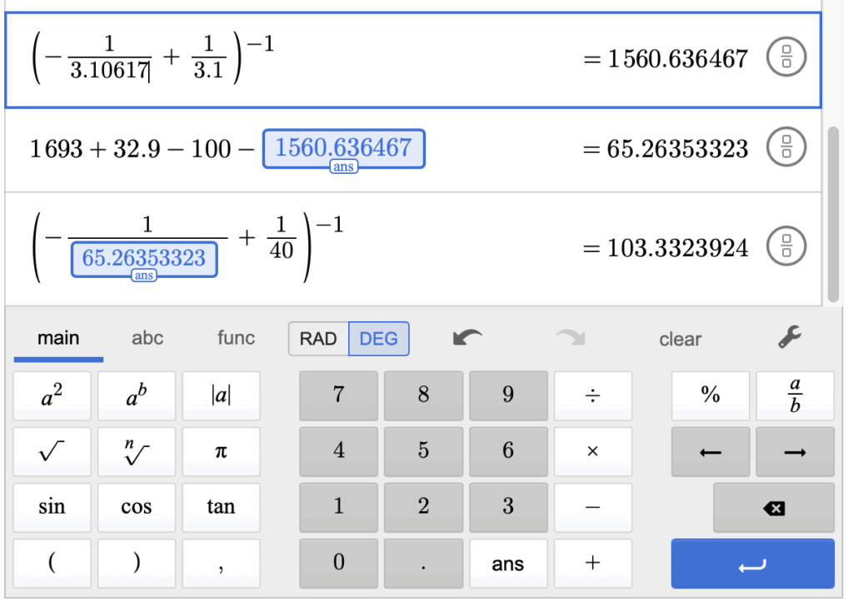This screenshot has width=853, height=616.
Task: Open the func keyboard tab
Action: coord(236,338)
